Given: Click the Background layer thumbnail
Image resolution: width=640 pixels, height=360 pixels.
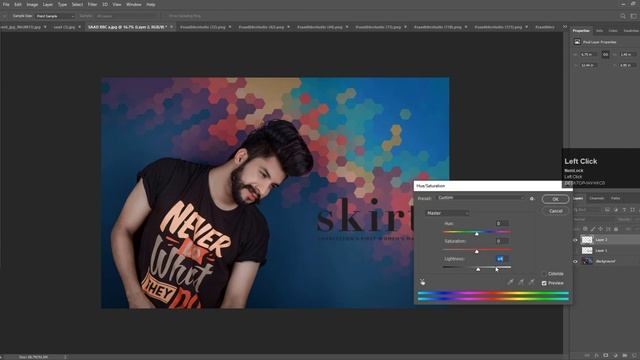Looking at the screenshot, I should click(587, 261).
